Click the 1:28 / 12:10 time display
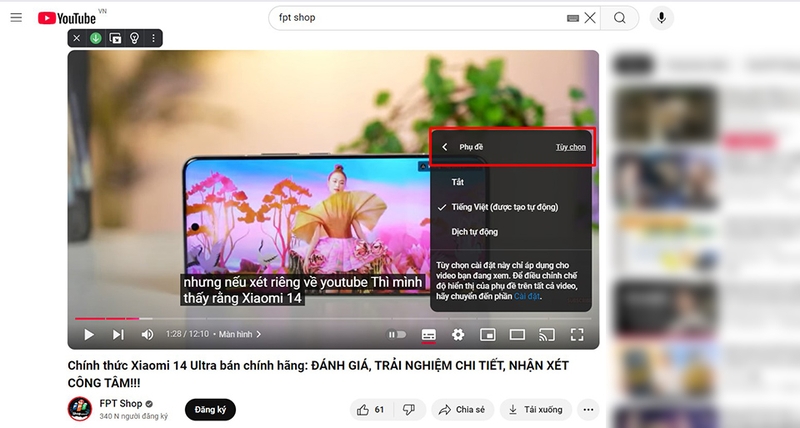Image resolution: width=800 pixels, height=428 pixels. pyautogui.click(x=187, y=334)
